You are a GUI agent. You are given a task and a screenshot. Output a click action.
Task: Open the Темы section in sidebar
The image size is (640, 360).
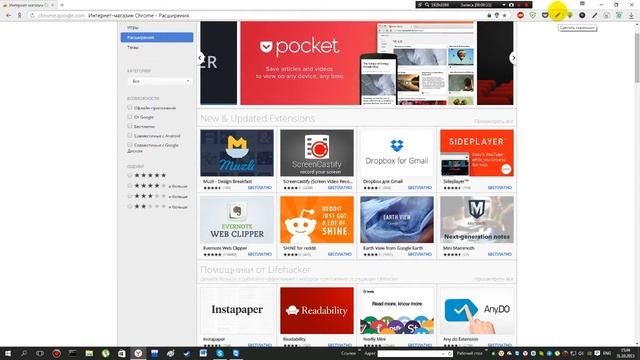[133, 47]
